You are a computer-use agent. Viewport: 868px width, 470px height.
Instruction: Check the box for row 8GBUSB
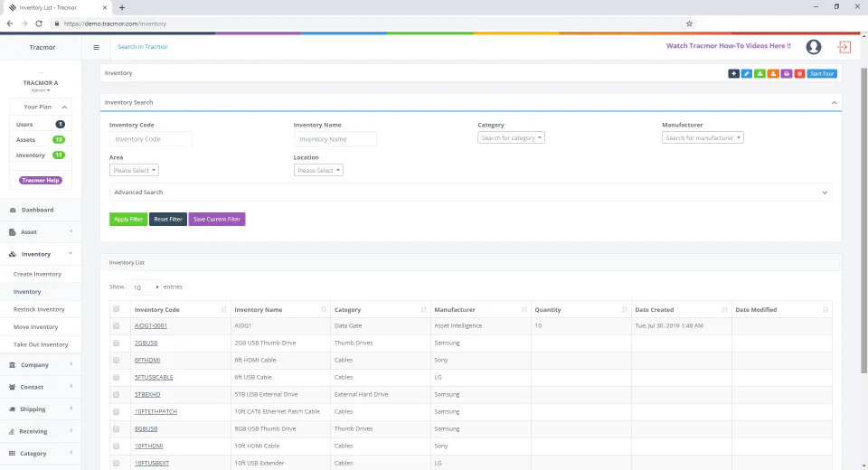tap(117, 429)
